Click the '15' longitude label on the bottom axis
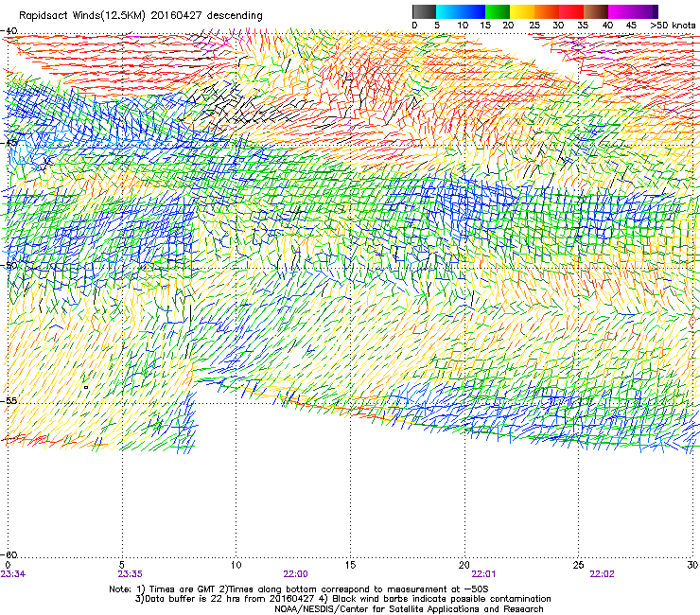 click(x=350, y=565)
